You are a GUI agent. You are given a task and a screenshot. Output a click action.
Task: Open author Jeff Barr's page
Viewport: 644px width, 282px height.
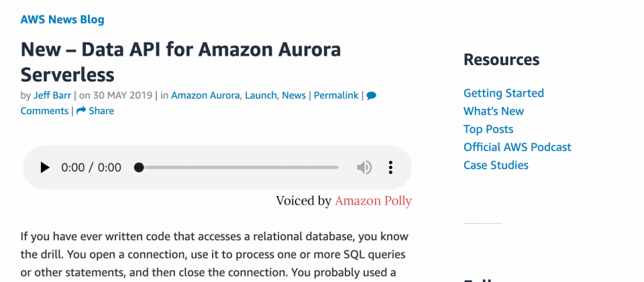pos(53,95)
